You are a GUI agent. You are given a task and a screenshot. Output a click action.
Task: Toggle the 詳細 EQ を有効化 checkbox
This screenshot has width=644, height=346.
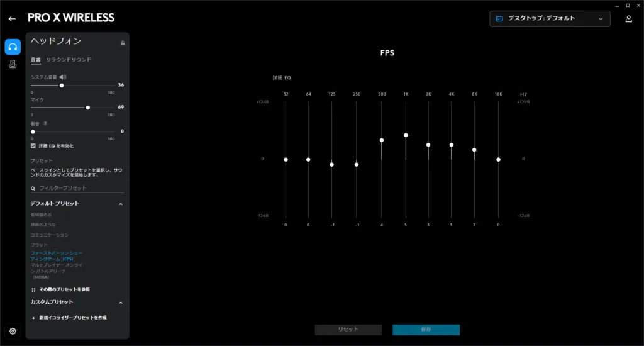(x=33, y=146)
